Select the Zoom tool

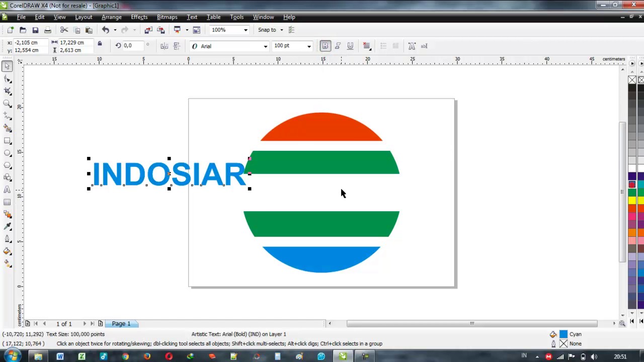click(x=7, y=104)
